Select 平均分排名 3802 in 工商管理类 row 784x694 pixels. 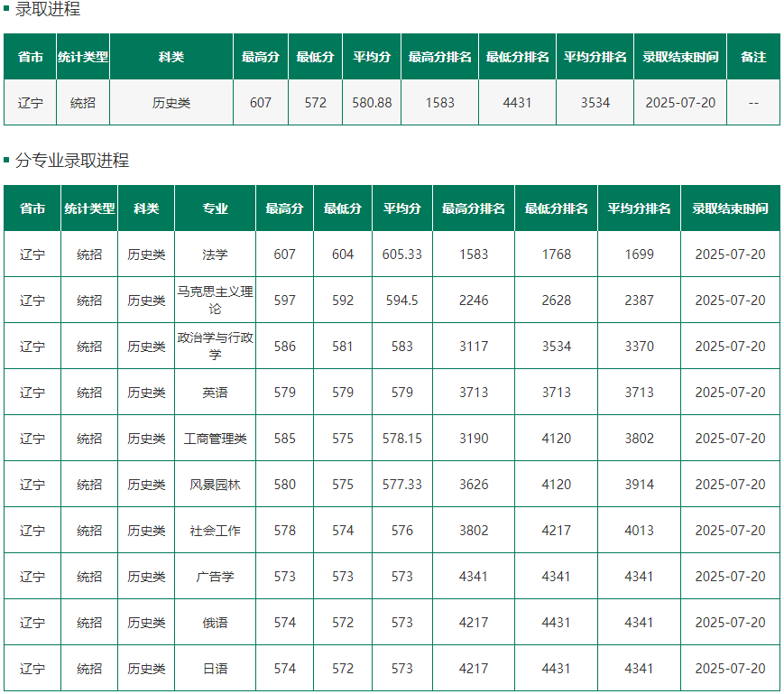coord(639,439)
